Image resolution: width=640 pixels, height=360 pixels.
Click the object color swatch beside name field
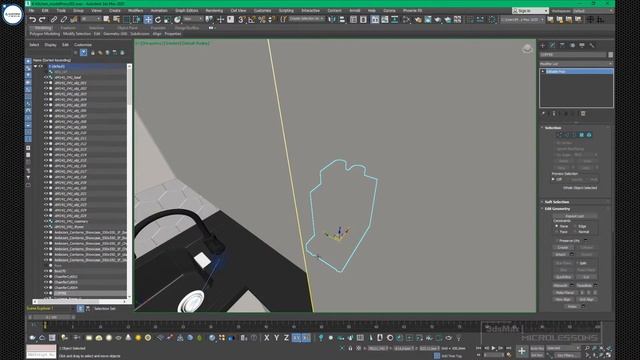[611, 55]
